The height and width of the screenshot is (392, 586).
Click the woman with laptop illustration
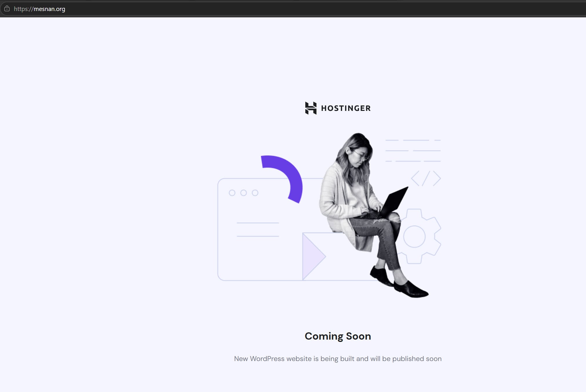pyautogui.click(x=374, y=215)
